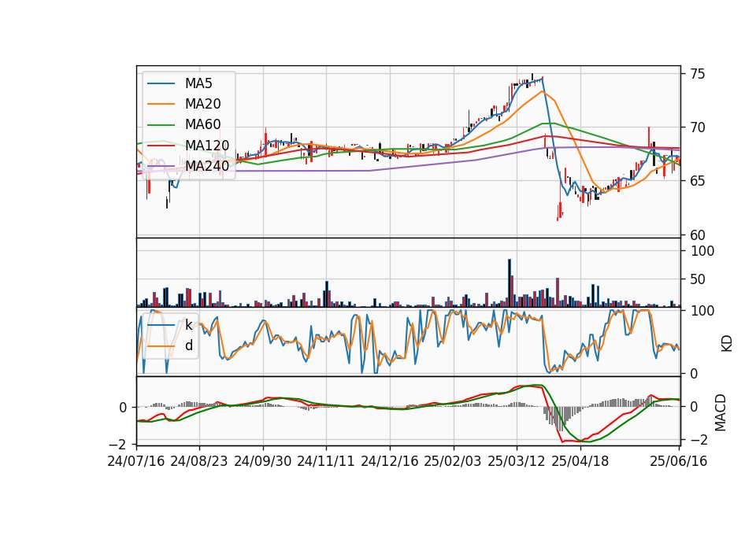Click the tallest volume bar near 25/03/12

click(510, 283)
